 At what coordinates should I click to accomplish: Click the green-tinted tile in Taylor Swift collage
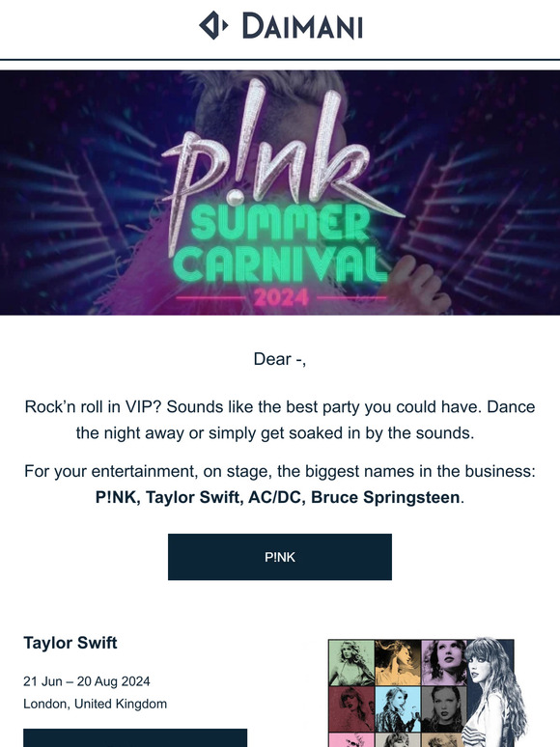pyautogui.click(x=351, y=662)
